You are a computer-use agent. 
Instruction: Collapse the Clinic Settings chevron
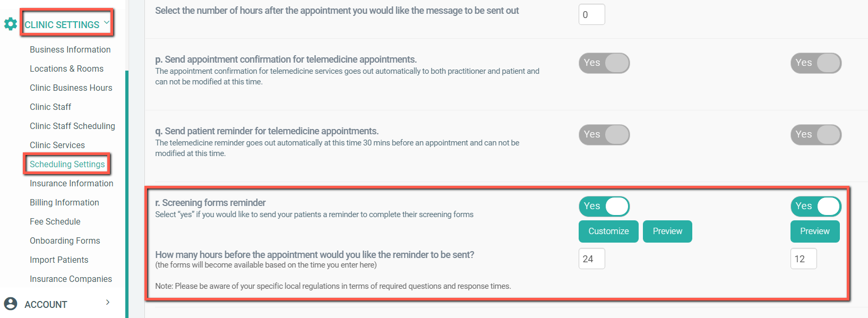click(x=107, y=22)
